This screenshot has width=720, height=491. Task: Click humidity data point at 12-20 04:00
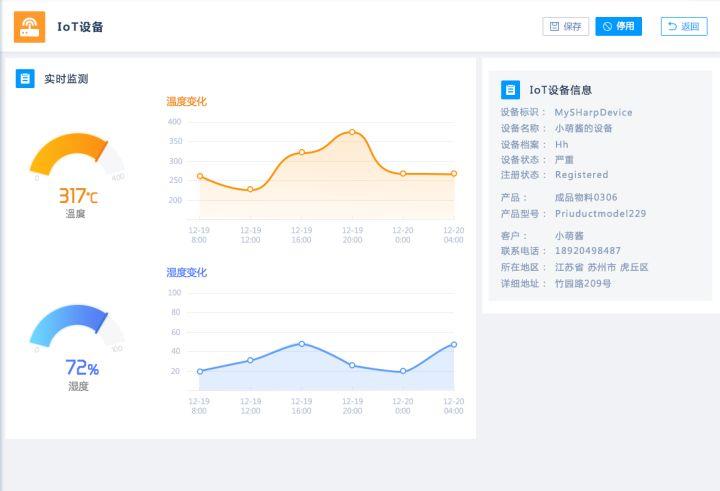coord(454,344)
